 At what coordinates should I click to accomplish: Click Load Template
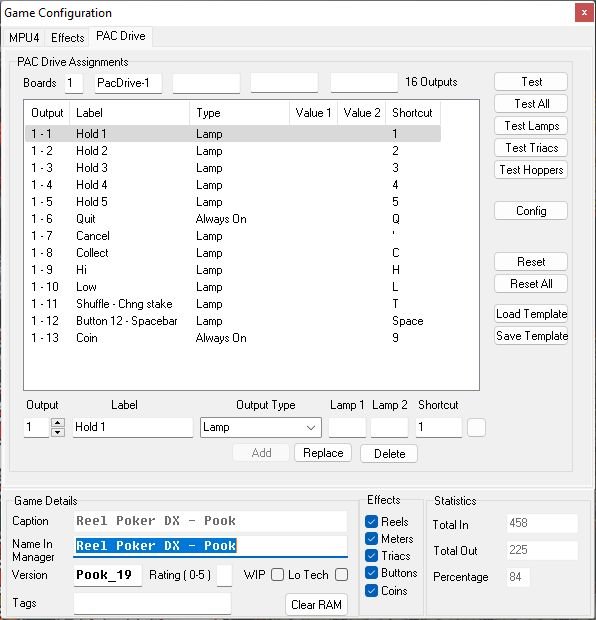(531, 314)
